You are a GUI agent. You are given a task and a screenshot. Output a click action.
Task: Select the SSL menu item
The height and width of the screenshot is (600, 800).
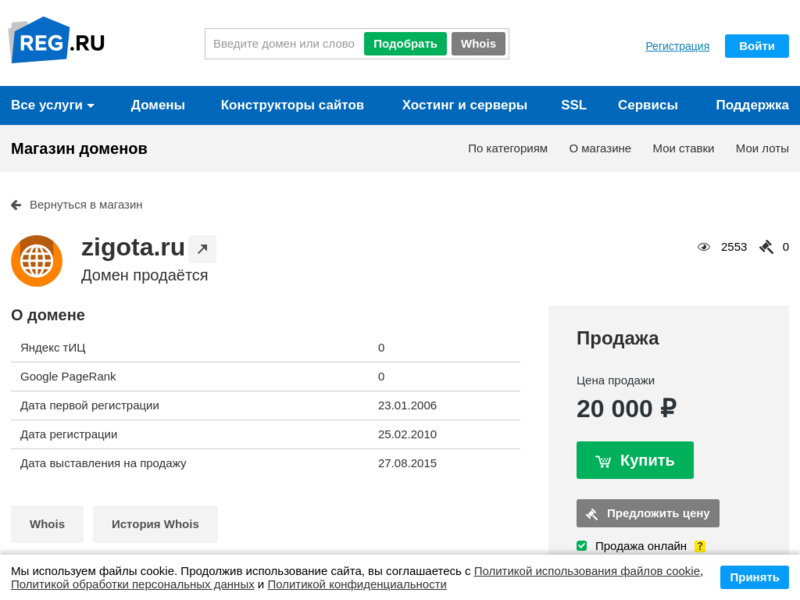(573, 105)
